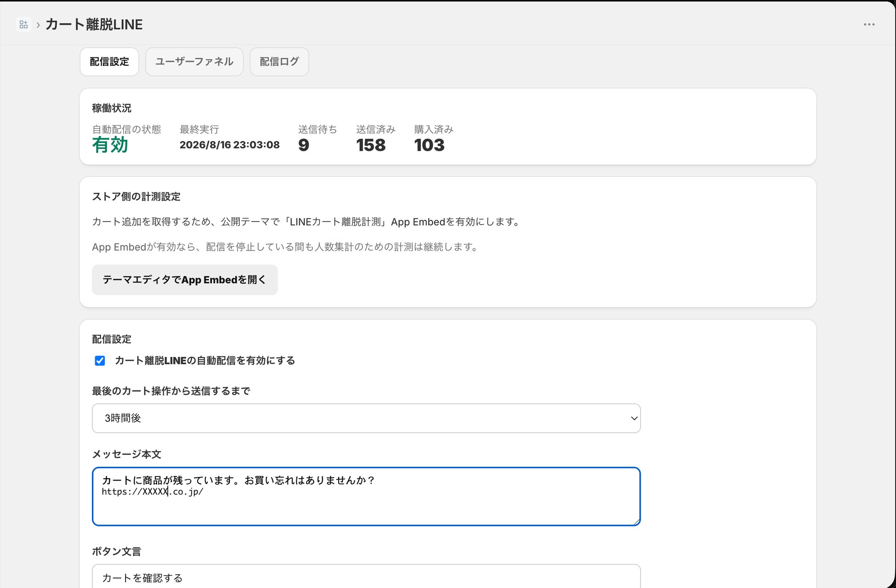The width and height of the screenshot is (896, 588).
Task: Click the 自動配信の状態 label
Action: tap(126, 130)
